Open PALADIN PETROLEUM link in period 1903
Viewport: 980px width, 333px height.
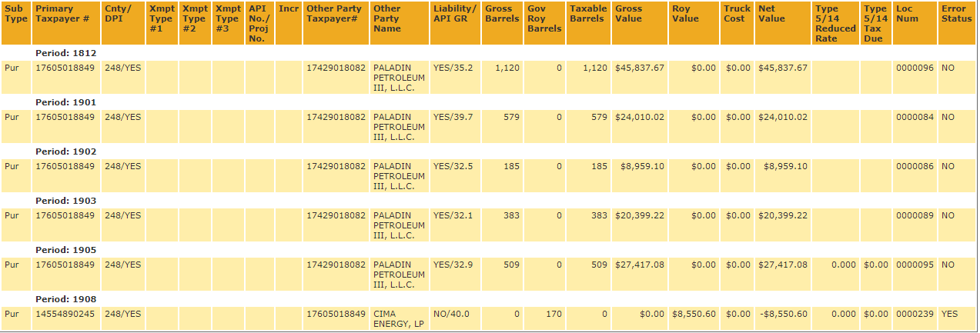click(399, 225)
